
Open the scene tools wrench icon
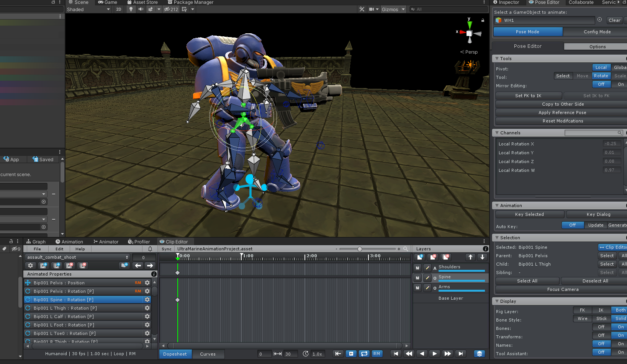tap(362, 9)
